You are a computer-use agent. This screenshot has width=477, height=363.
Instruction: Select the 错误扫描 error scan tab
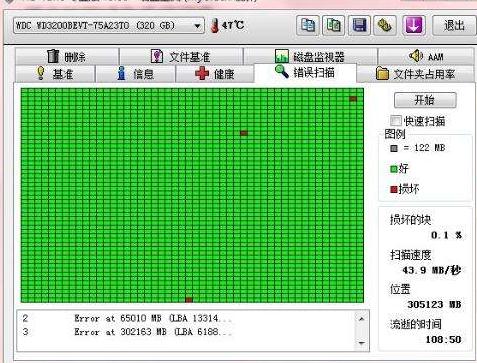click(x=305, y=72)
